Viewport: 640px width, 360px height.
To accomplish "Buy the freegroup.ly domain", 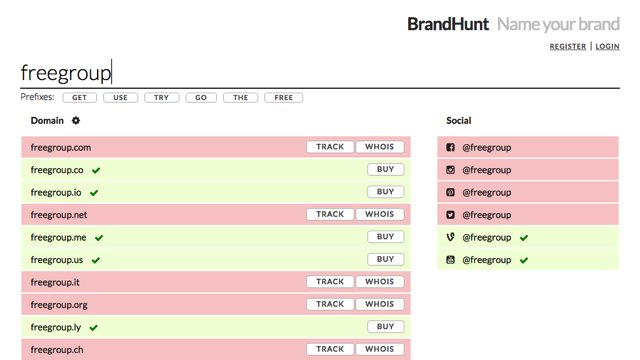I will tap(385, 327).
